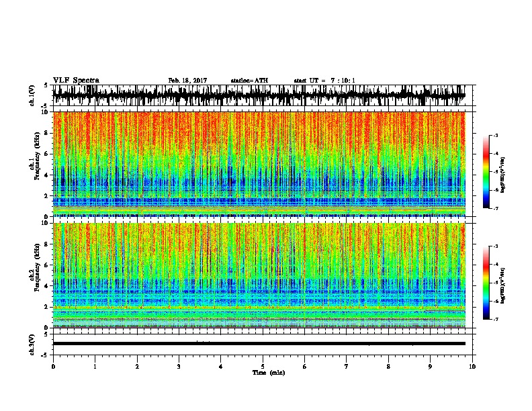Click the "5" tick on ch.1(V) axis
The width and height of the screenshot is (532, 411).
[47, 85]
